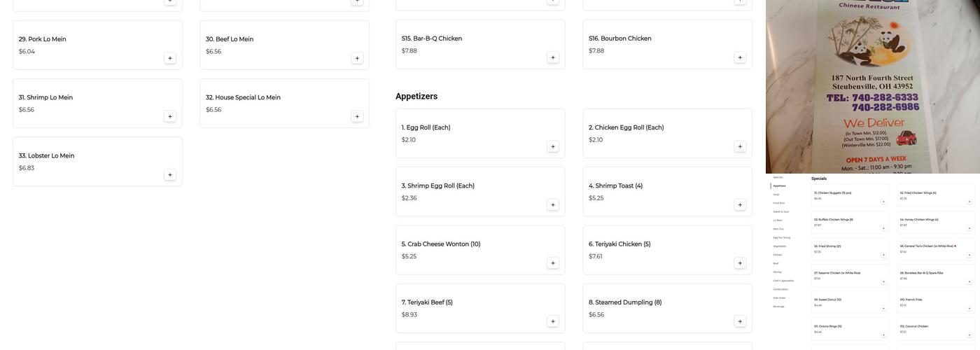Open the Teriyaki Beef item title

[x=427, y=302]
